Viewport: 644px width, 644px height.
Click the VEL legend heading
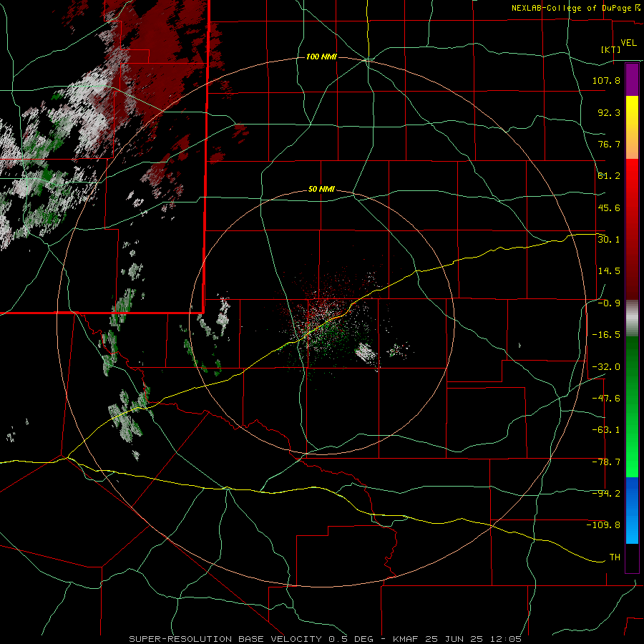tap(628, 43)
